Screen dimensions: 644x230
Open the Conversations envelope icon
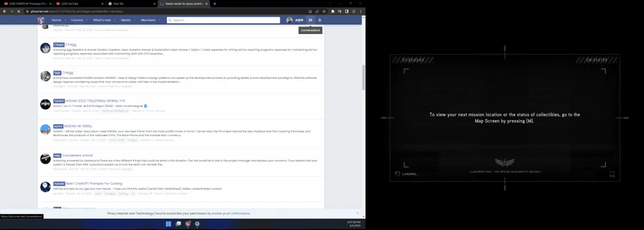pos(311,20)
